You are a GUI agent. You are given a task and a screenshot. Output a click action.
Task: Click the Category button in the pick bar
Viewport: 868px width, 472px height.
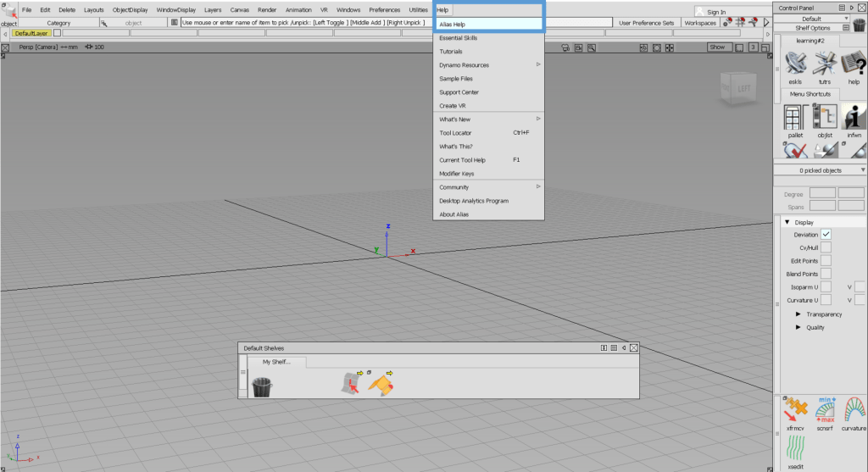point(58,23)
